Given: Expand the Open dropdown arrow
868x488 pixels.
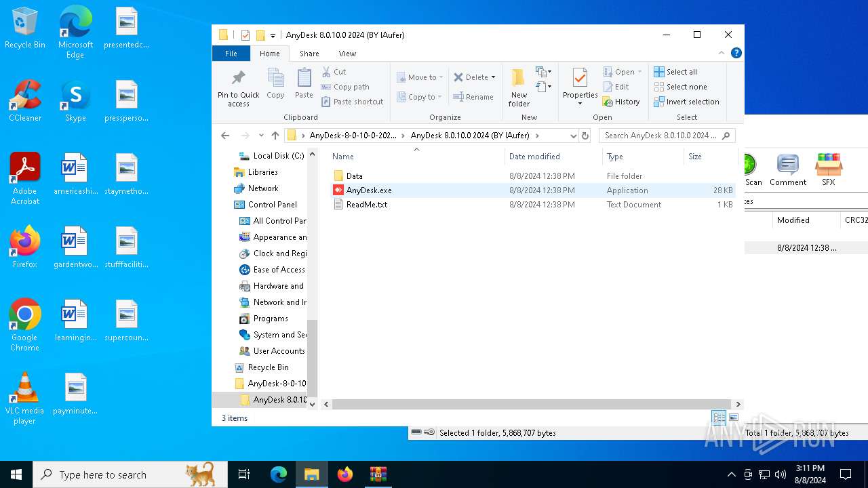Looking at the screenshot, I should click(639, 72).
